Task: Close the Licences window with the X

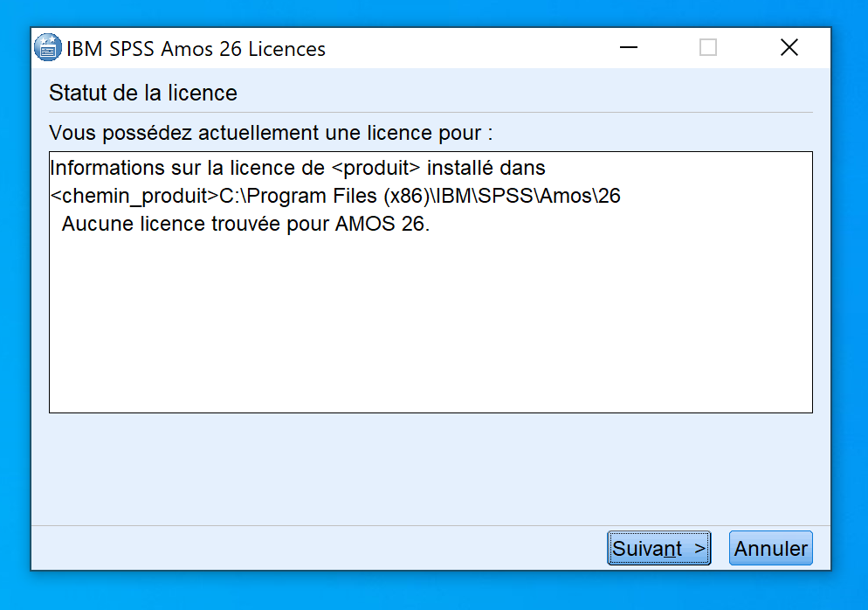Action: coord(789,48)
